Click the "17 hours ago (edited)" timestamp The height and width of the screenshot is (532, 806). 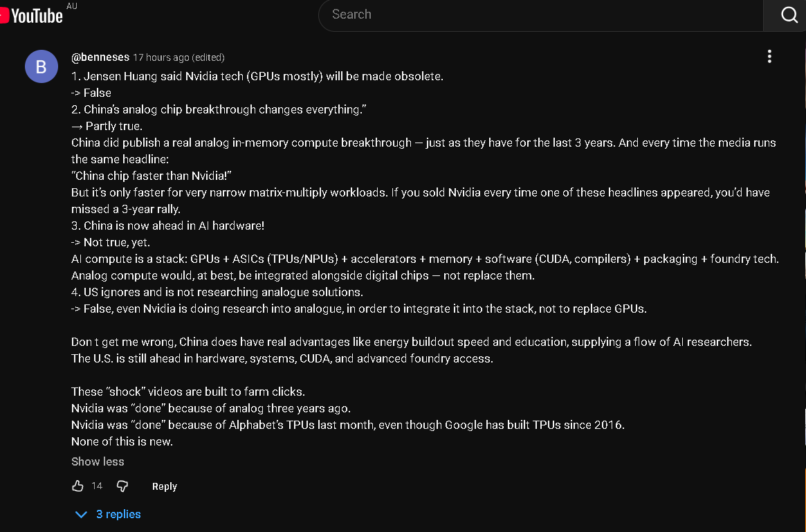pos(178,57)
